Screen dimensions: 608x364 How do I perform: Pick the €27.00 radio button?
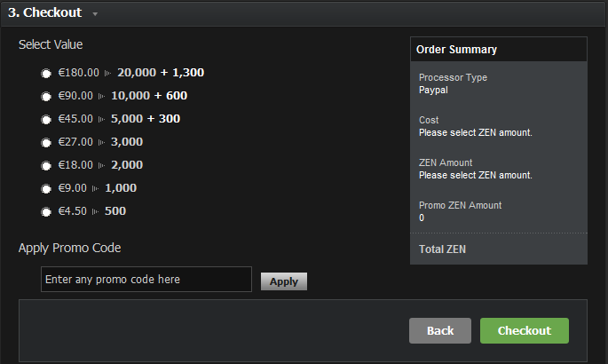coord(45,143)
